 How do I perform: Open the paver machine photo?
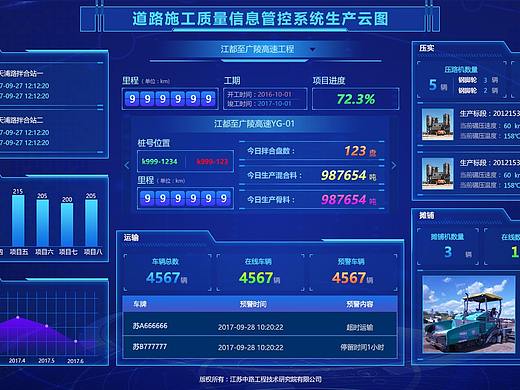click(469, 314)
